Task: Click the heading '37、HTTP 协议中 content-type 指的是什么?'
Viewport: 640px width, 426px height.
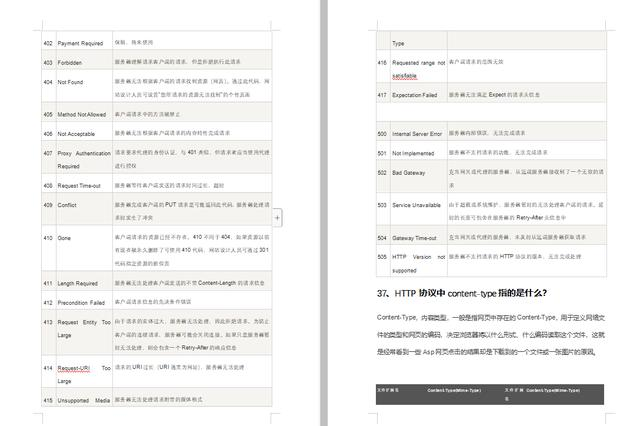Action: (x=462, y=293)
